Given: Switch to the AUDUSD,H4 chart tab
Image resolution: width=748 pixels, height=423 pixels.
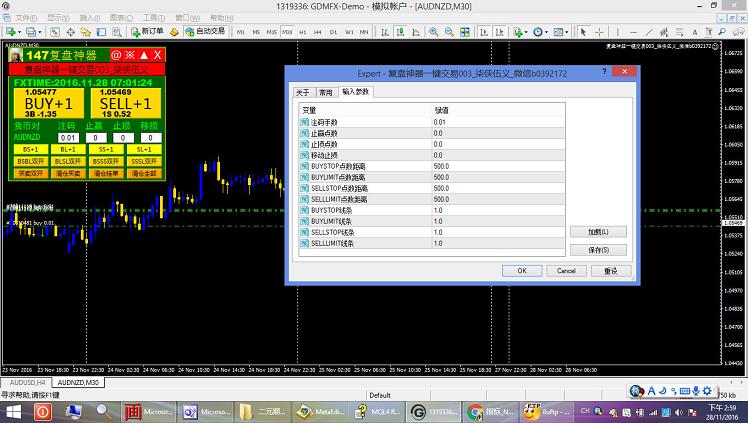Looking at the screenshot, I should (27, 382).
